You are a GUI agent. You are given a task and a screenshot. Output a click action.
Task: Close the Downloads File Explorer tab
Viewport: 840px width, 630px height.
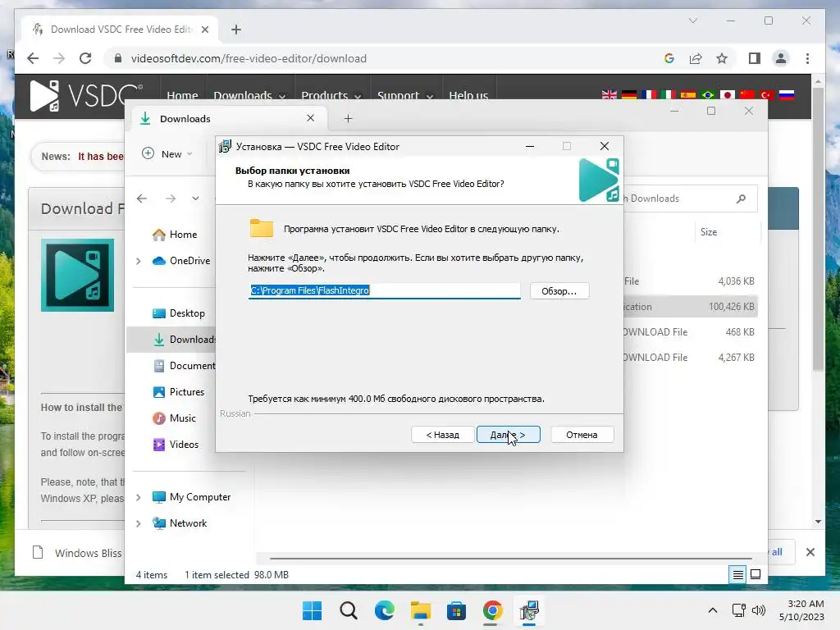pyautogui.click(x=310, y=118)
